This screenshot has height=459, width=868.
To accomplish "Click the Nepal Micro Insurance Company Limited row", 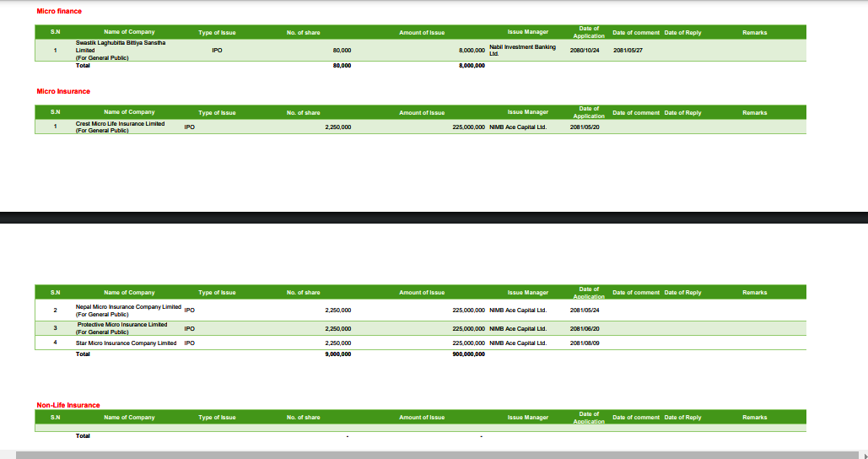I will point(128,310).
